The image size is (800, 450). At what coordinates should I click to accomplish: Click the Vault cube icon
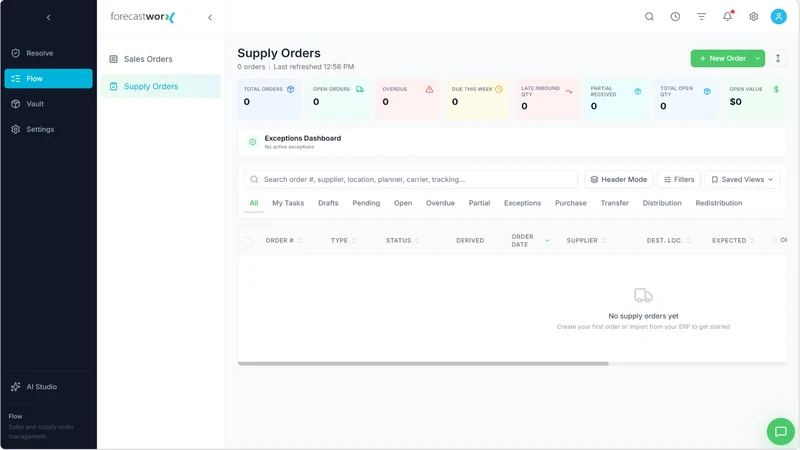pos(16,104)
